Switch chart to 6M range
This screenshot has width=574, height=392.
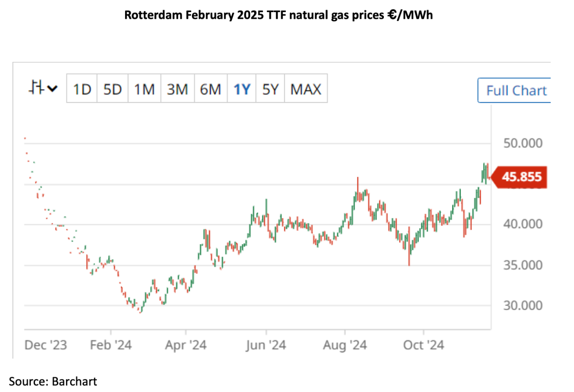coord(210,89)
